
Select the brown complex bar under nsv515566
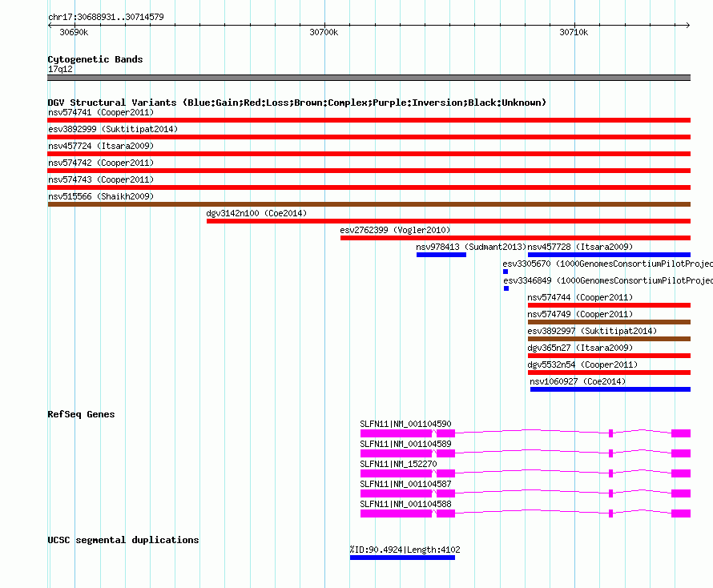pyautogui.click(x=369, y=204)
